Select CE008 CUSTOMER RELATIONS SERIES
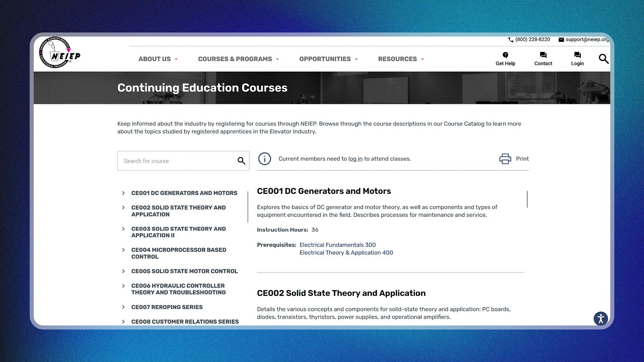This screenshot has height=362, width=644. coord(185,321)
